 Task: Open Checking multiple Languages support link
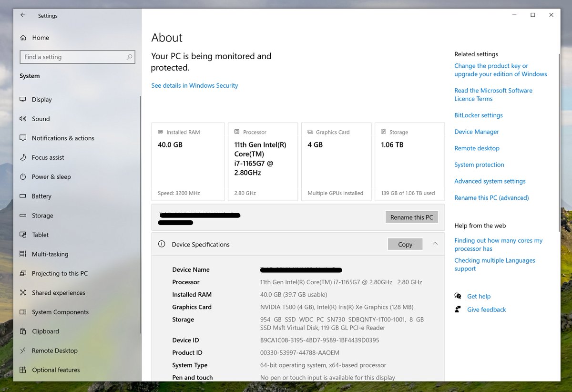(x=495, y=265)
